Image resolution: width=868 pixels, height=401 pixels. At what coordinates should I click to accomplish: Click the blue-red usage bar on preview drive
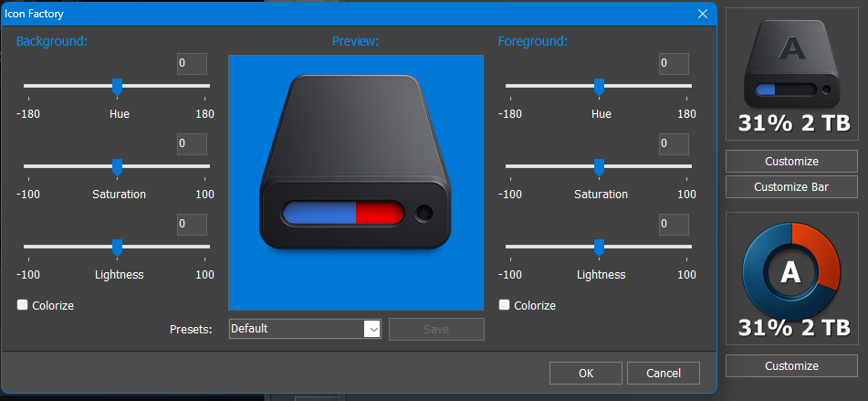[343, 213]
